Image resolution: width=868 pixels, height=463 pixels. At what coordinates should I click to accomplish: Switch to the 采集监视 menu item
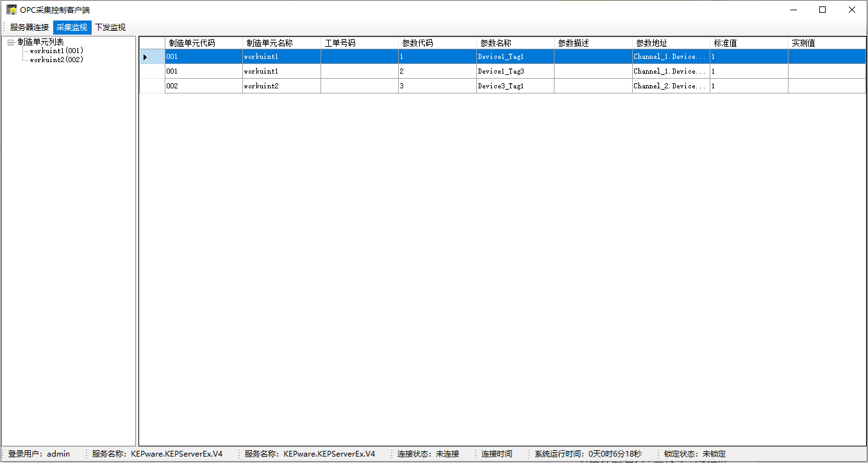(72, 28)
